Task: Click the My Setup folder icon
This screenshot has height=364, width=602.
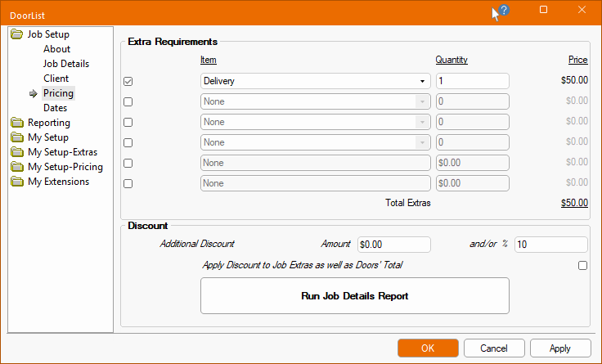Action: [x=16, y=137]
